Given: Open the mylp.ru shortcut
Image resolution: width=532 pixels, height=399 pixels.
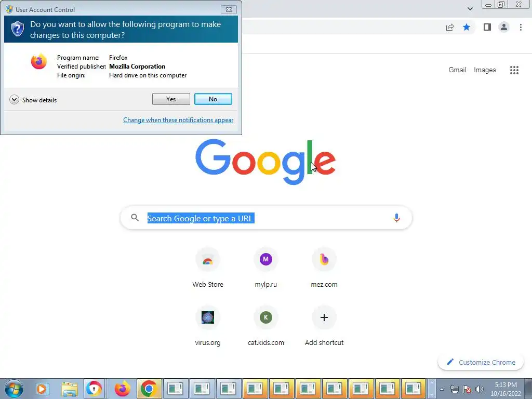Looking at the screenshot, I should (x=265, y=268).
